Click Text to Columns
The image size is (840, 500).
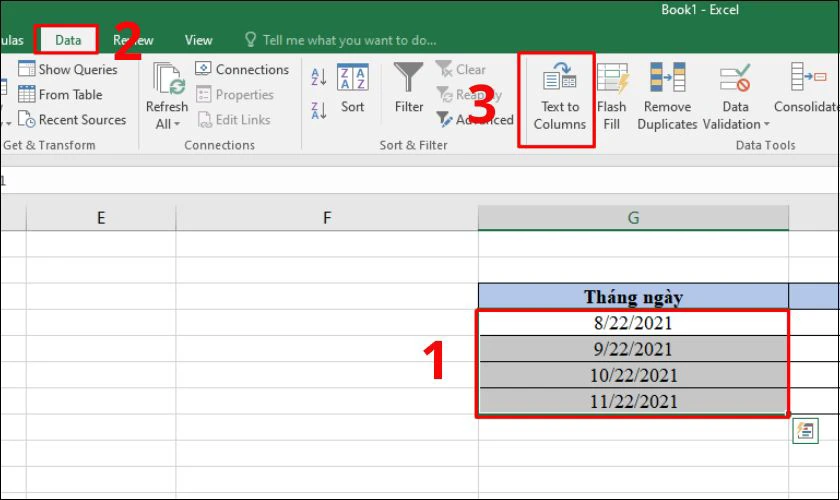(559, 96)
